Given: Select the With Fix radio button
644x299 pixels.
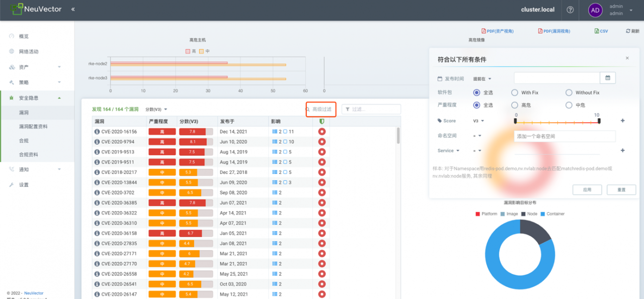Looking at the screenshot, I should pyautogui.click(x=514, y=92).
